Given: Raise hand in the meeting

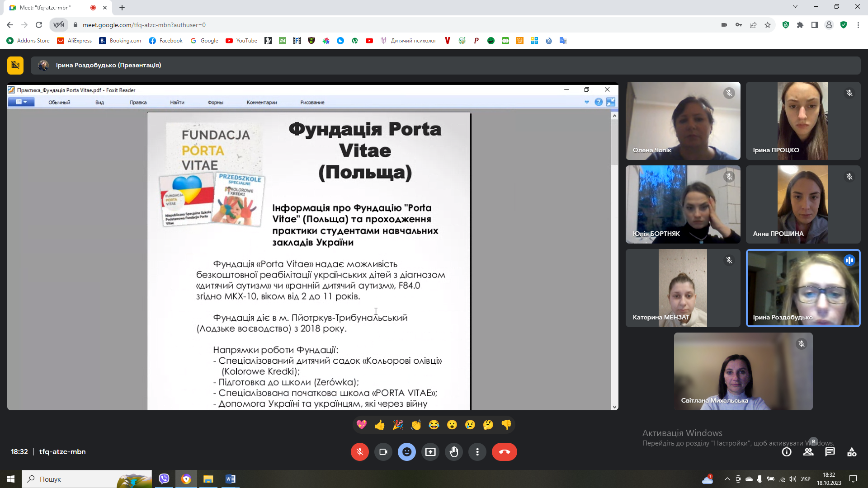Looking at the screenshot, I should click(454, 452).
